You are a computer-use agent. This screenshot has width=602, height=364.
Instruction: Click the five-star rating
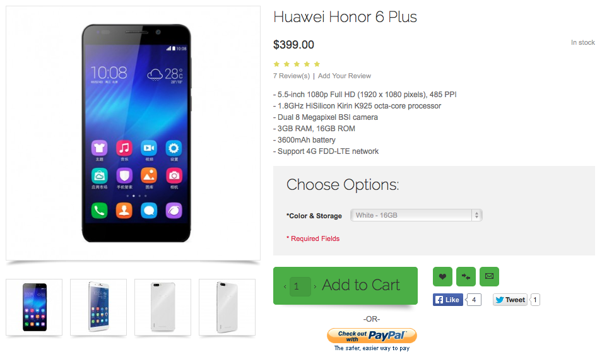[297, 64]
